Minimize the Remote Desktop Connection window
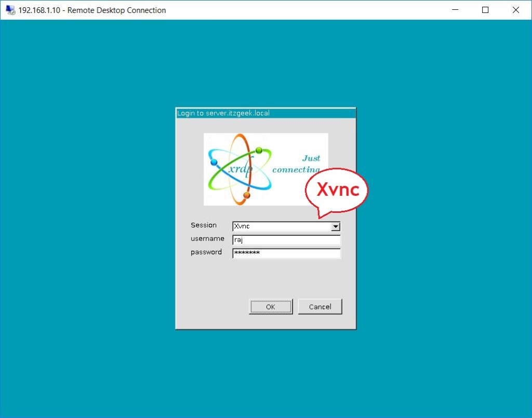532x418 pixels. pos(455,10)
